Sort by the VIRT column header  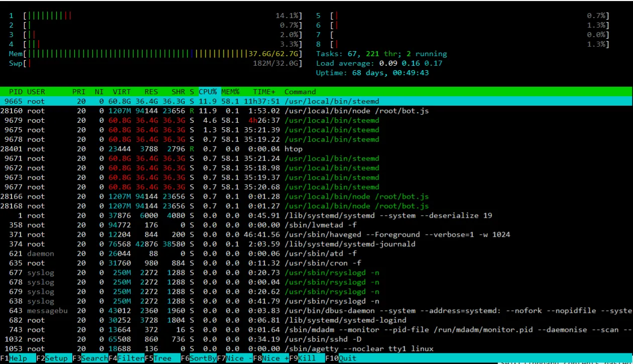point(121,92)
